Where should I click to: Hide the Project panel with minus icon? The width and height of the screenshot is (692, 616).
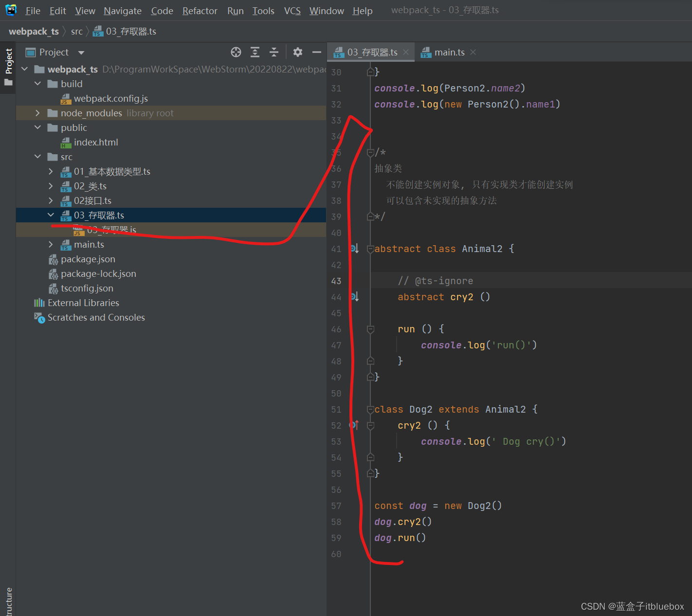317,52
